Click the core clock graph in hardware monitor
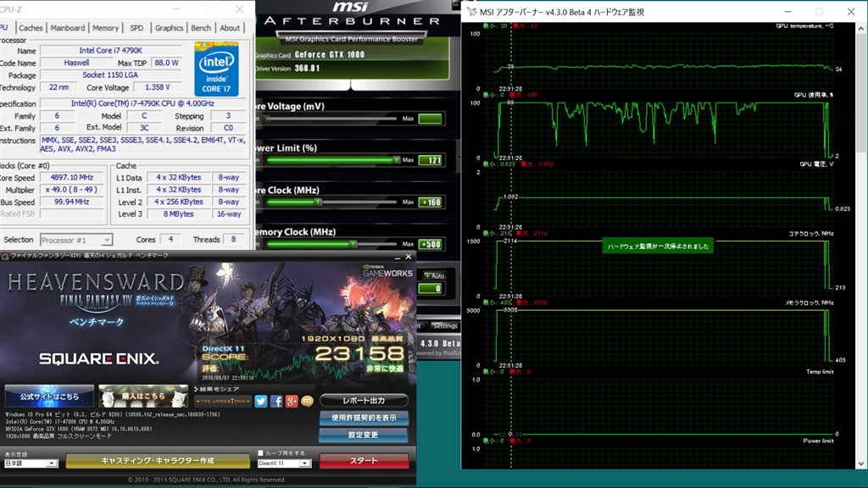Image resolution: width=868 pixels, height=488 pixels. tap(659, 269)
